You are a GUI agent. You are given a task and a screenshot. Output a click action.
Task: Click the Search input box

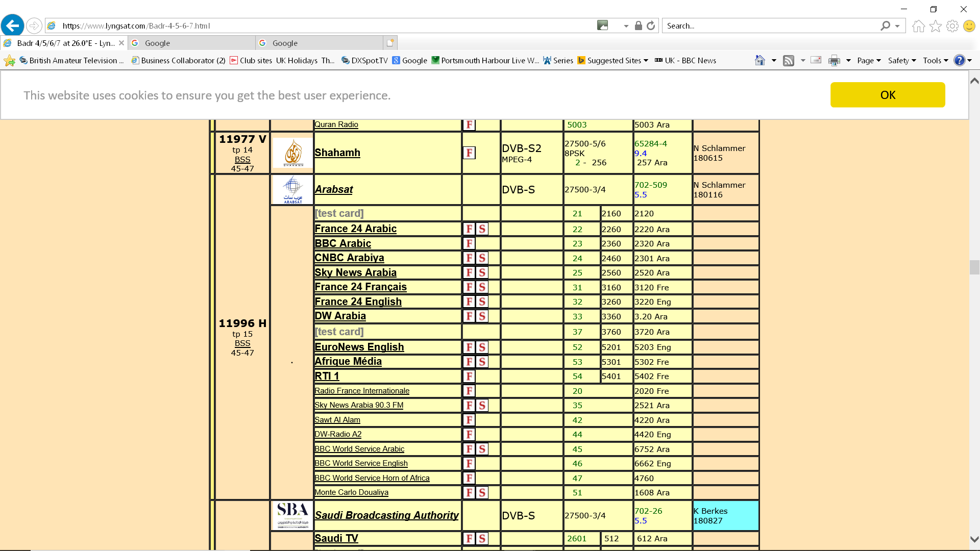(771, 26)
